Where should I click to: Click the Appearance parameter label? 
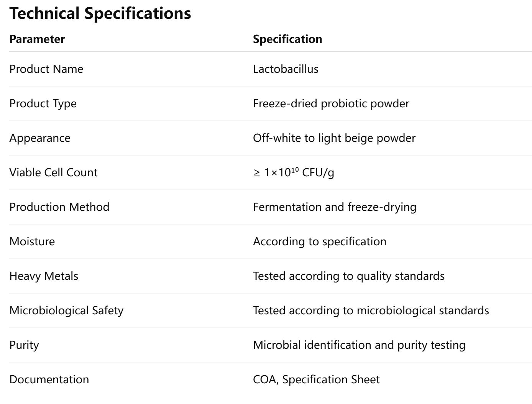click(x=40, y=138)
